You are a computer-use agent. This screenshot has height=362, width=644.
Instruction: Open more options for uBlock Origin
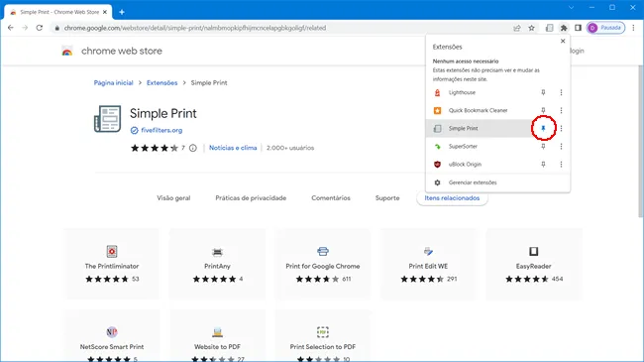point(561,164)
